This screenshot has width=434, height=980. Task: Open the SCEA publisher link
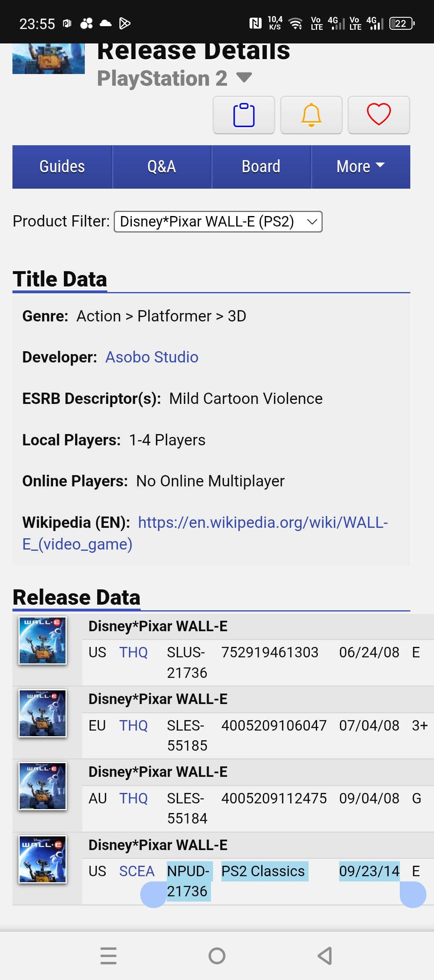click(137, 871)
